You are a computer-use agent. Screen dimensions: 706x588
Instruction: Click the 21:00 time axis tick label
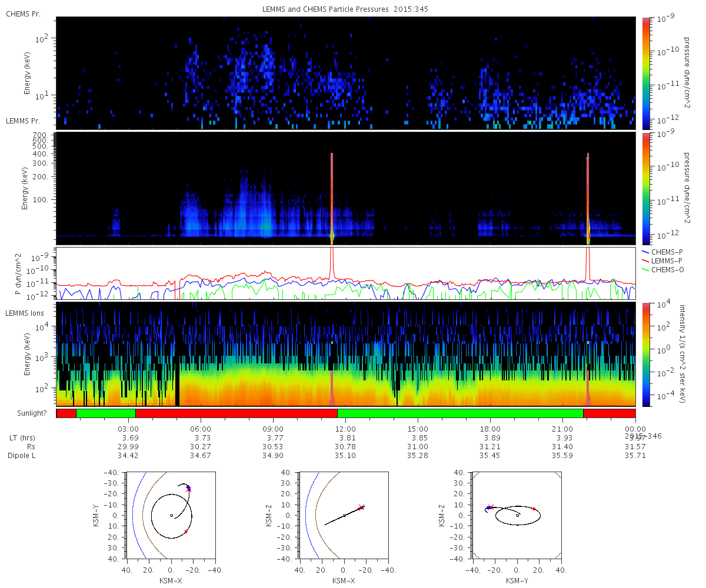(562, 429)
